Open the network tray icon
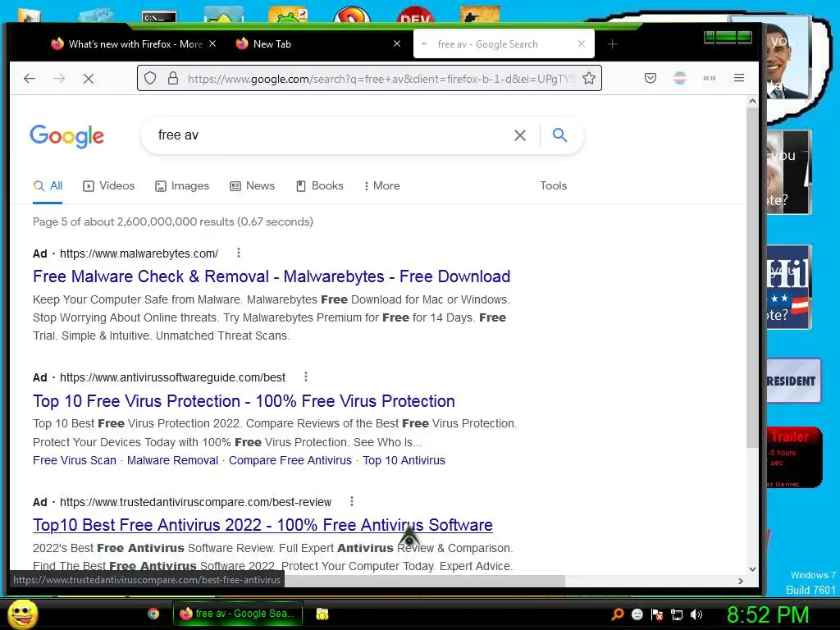840x630 pixels. pyautogui.click(x=677, y=614)
